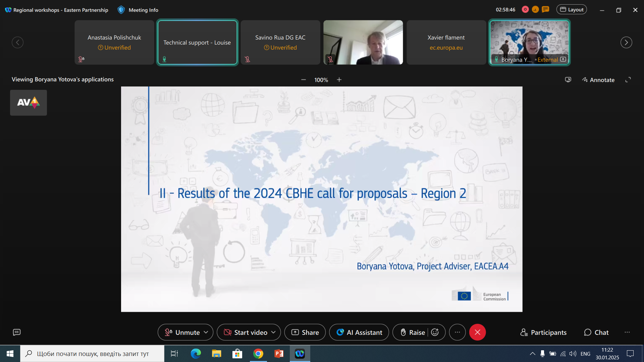Raise your hand
644x362 pixels.
tap(413, 332)
